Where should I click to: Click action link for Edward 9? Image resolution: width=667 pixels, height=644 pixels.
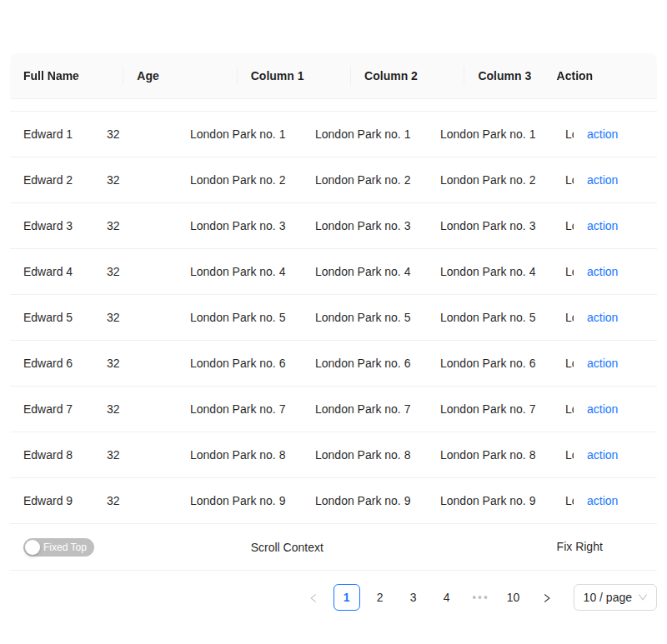tap(602, 501)
